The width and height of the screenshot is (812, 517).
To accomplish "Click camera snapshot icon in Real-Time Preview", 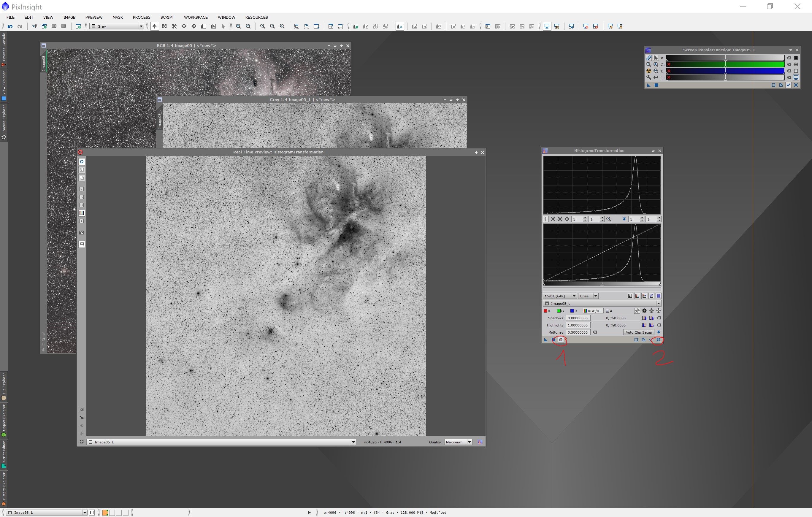I will pyautogui.click(x=82, y=233).
